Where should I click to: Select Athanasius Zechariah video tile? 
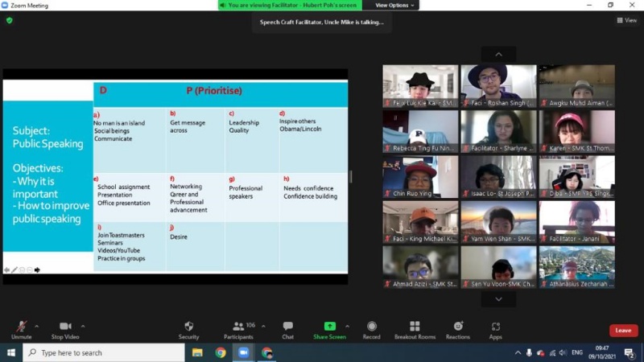577,267
